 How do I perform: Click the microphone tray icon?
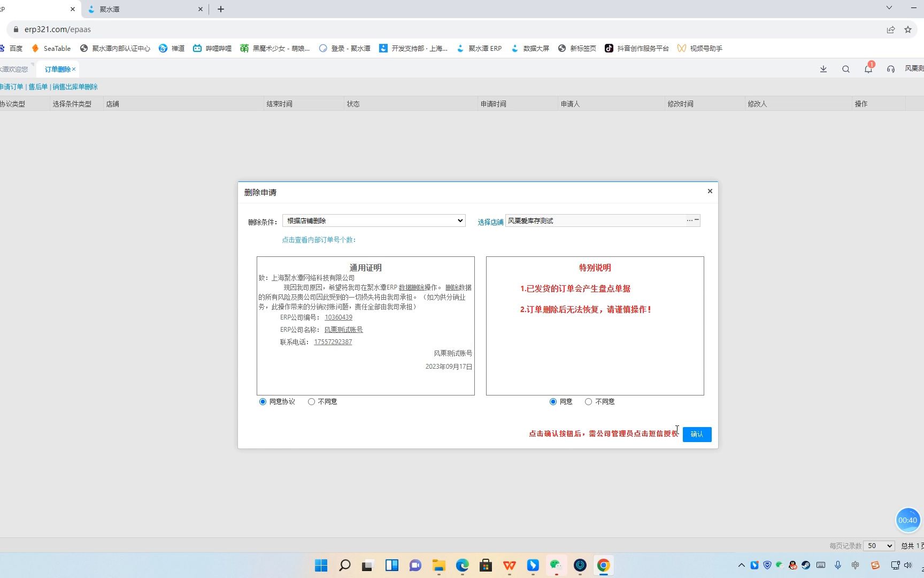(838, 565)
